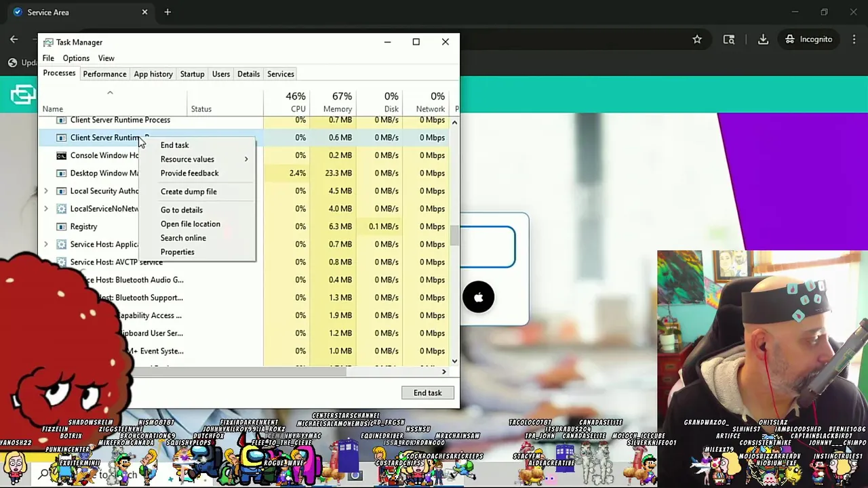Click the End task button at bottom
This screenshot has width=868, height=488.
click(427, 392)
